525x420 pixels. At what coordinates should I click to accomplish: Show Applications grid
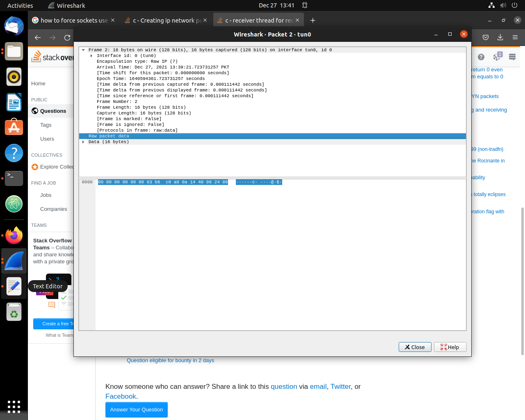[x=14, y=406]
